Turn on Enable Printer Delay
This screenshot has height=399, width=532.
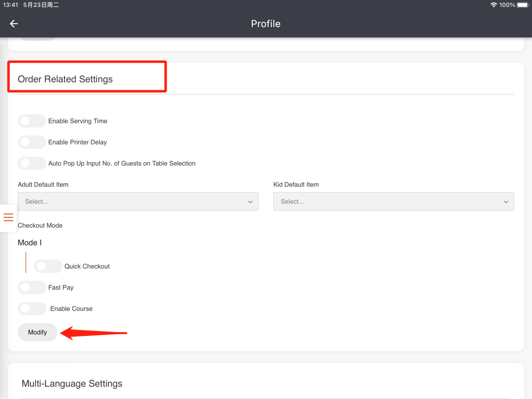pos(32,142)
